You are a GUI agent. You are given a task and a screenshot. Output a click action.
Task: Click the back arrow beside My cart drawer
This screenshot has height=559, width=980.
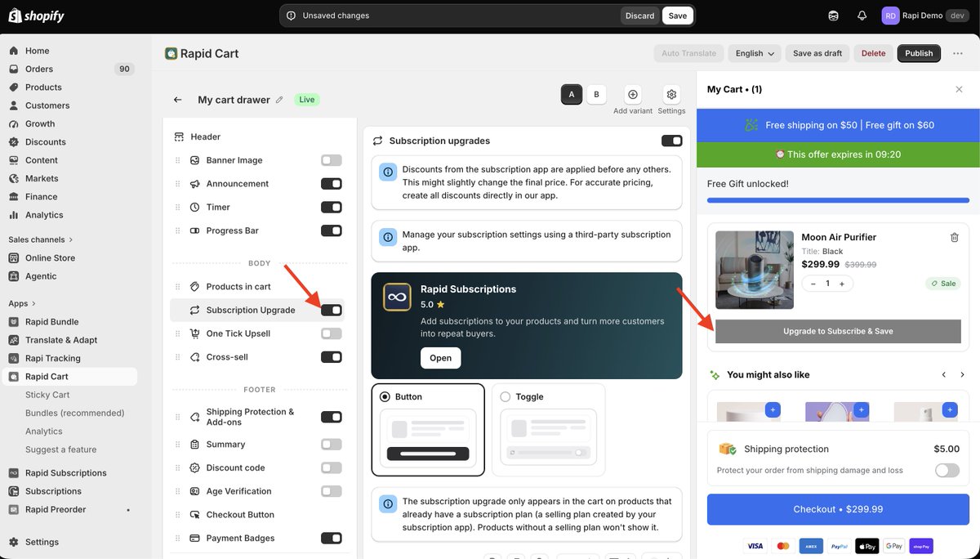click(x=177, y=100)
